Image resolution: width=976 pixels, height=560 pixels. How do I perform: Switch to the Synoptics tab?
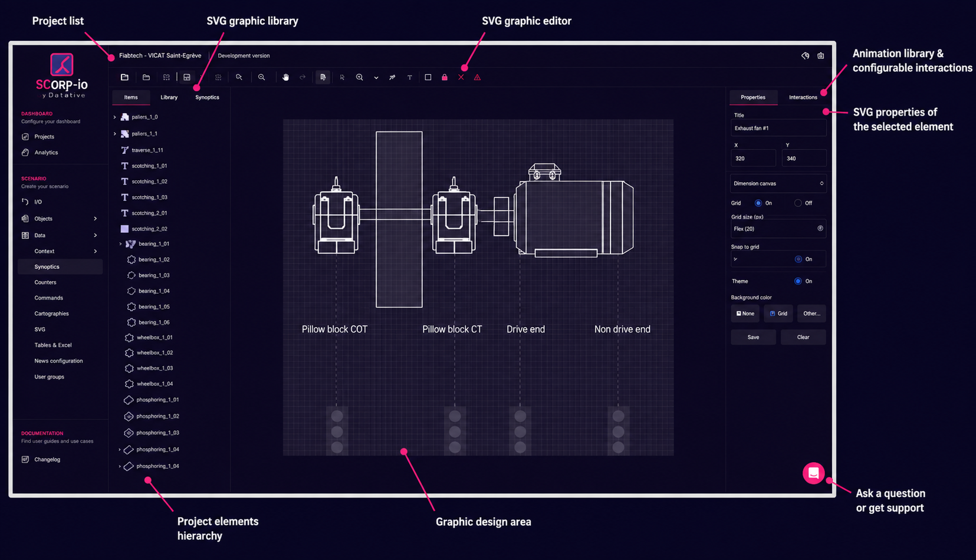click(x=207, y=97)
